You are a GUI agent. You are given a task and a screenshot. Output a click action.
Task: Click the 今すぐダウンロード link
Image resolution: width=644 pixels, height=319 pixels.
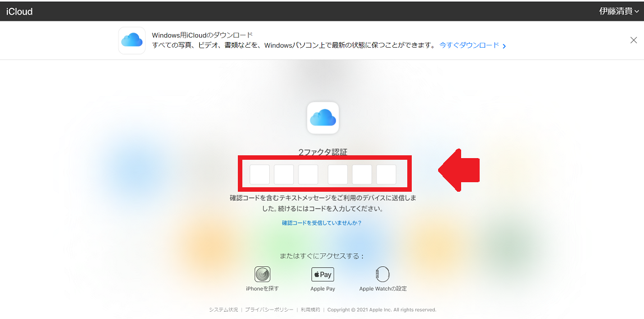point(473,45)
